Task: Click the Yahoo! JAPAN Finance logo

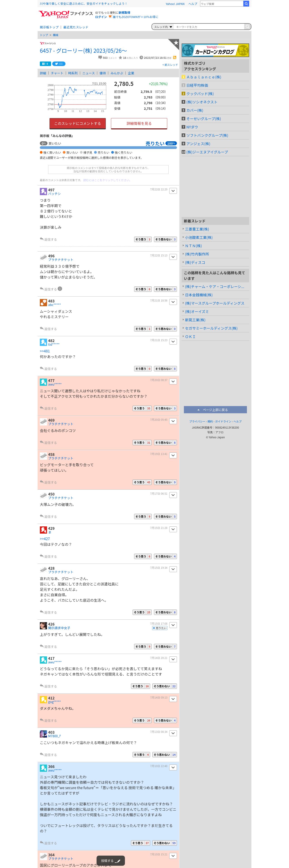Action: (65, 14)
